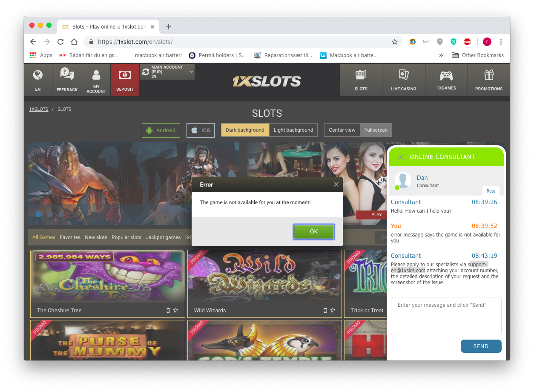The height and width of the screenshot is (392, 534).
Task: Click the address bar URL
Action: pos(135,42)
